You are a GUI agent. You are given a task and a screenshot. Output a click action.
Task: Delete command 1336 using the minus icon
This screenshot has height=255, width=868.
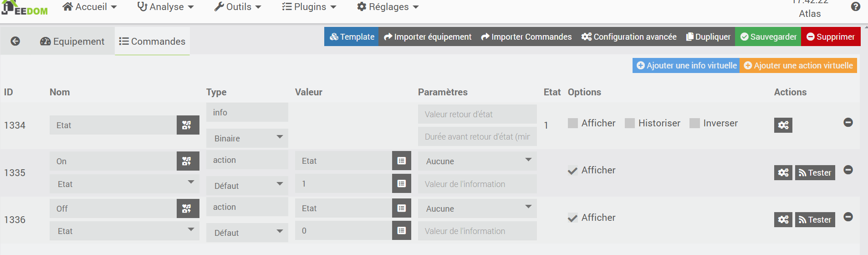point(848,217)
